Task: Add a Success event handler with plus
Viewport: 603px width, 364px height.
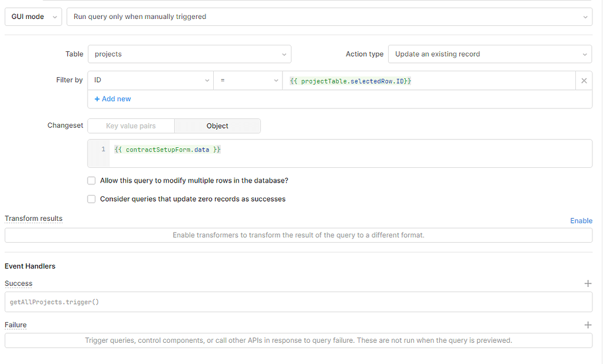Action: coord(588,283)
